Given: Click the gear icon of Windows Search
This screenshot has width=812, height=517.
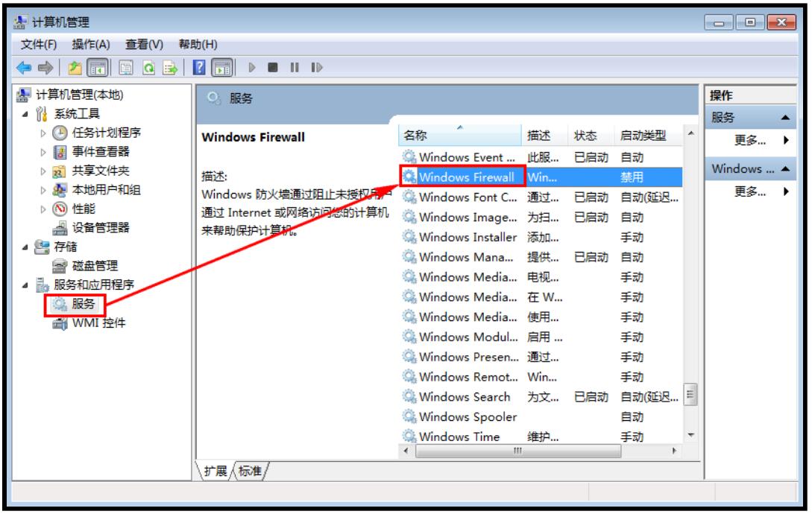Looking at the screenshot, I should tap(409, 397).
